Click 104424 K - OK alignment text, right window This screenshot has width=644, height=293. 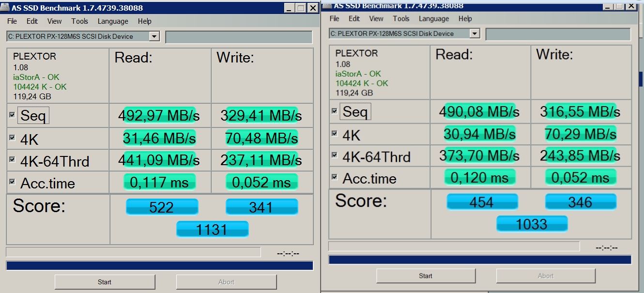pos(362,83)
